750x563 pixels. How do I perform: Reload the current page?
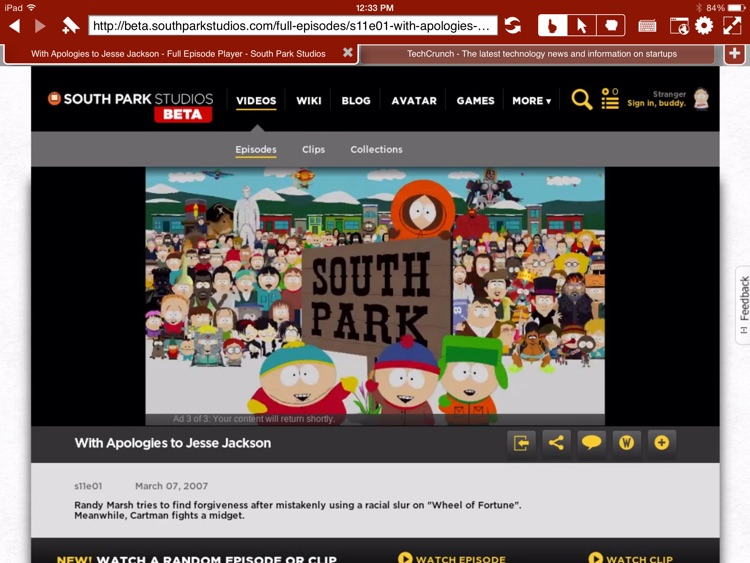tap(513, 25)
